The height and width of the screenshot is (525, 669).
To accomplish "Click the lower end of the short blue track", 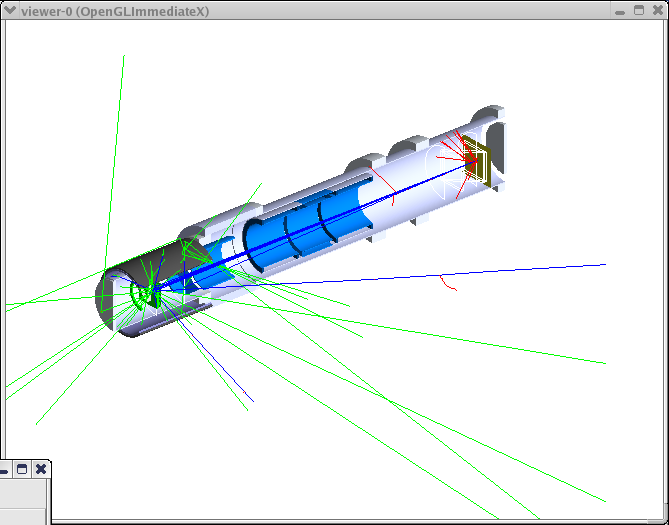I will (251, 400).
